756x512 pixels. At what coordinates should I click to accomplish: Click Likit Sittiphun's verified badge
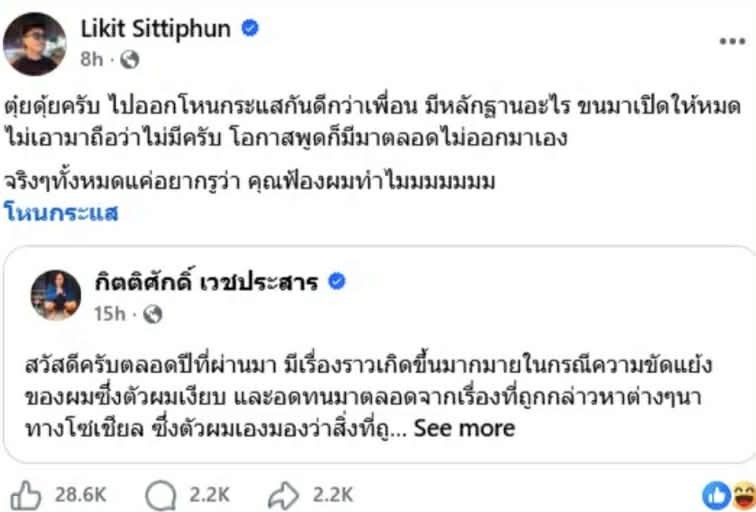point(250,29)
